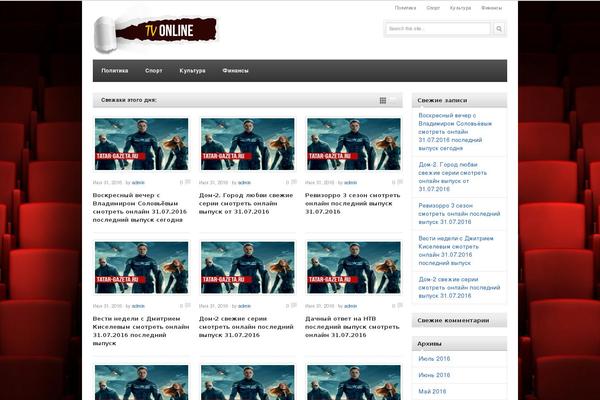This screenshot has width=600, height=400.
Task: Click admin author link under Дачный ответ post
Action: click(x=351, y=306)
